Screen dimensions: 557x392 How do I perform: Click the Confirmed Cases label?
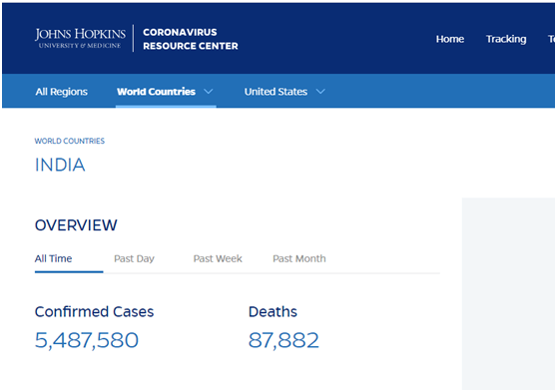coord(94,312)
